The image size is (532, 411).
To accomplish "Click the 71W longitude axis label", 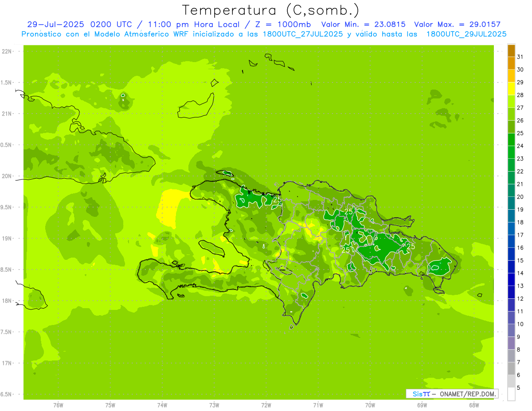I will pos(318,405).
